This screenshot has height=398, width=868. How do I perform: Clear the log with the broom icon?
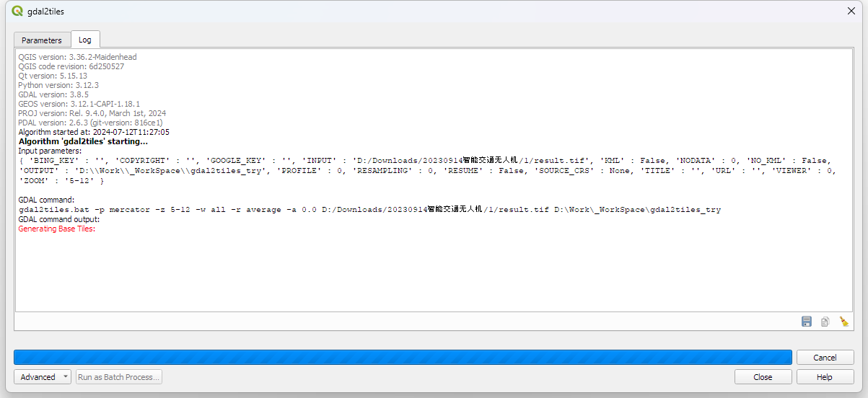click(843, 322)
